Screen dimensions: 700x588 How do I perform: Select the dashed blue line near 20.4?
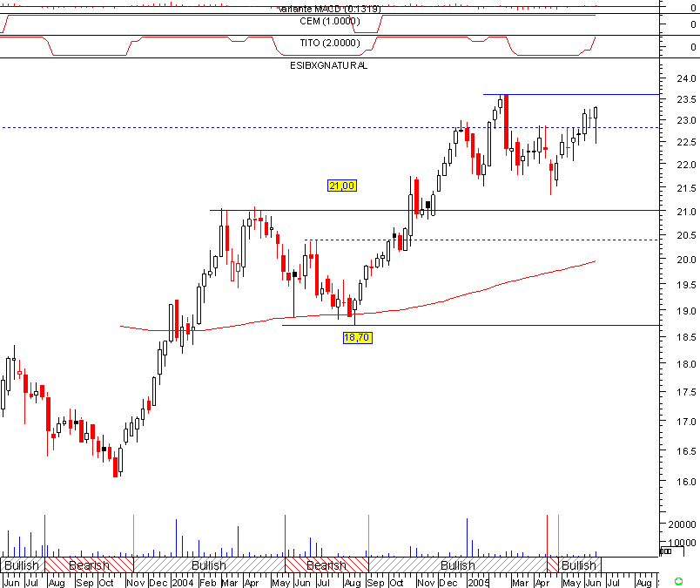[x=481, y=240]
